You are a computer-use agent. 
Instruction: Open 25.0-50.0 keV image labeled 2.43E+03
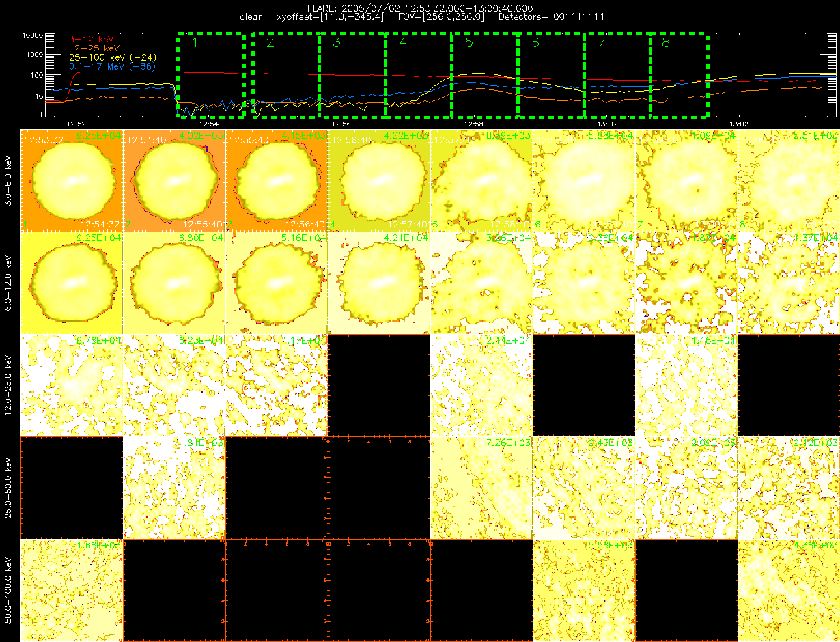coord(584,487)
